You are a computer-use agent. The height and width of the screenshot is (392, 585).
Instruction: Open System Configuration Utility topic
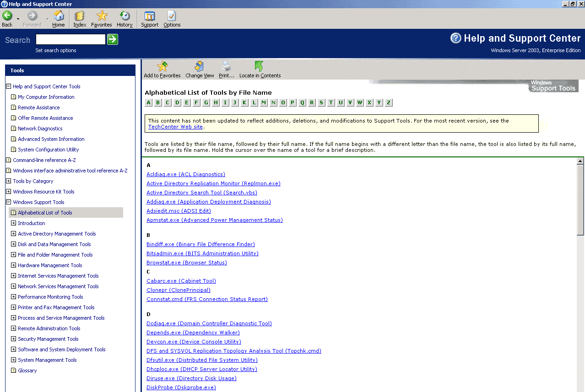pyautogui.click(x=48, y=150)
